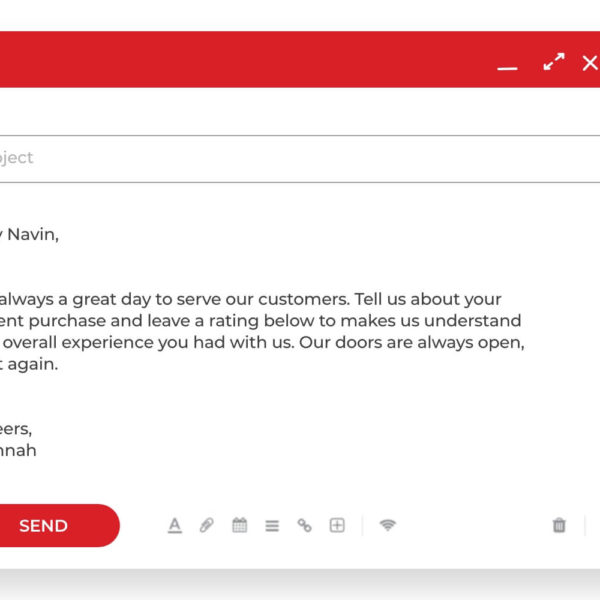Place cursor after the word 'again.'
This screenshot has height=600, width=600.
tap(59, 364)
